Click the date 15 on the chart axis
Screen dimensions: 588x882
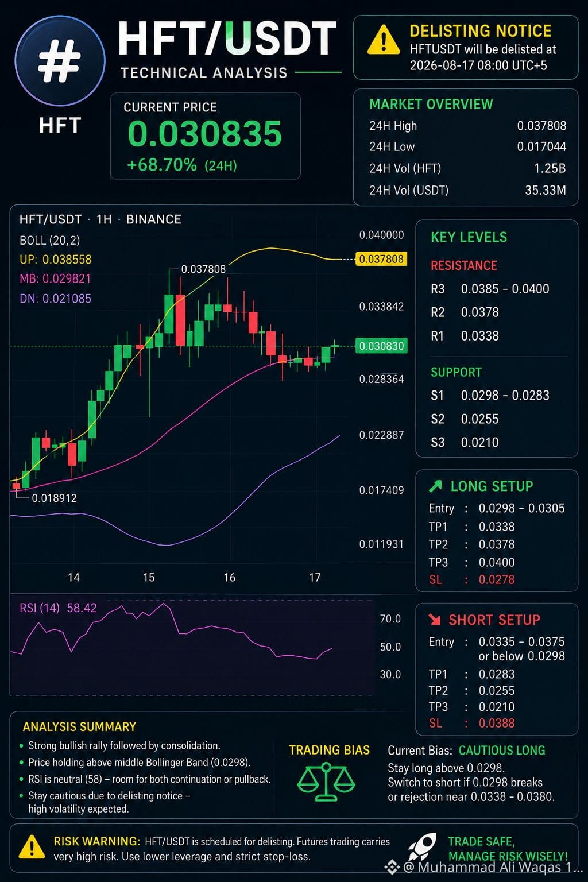click(x=149, y=577)
